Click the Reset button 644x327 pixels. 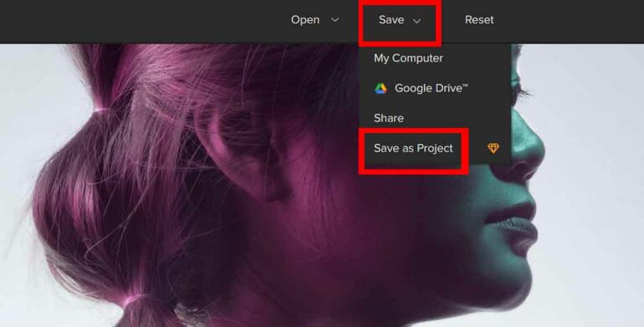(x=480, y=20)
